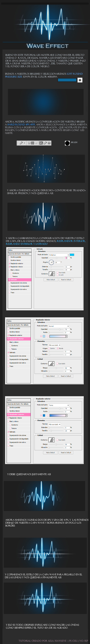Click Reset to Default in Resplandor exterior dialog
Image resolution: width=90 pixels, height=644 pixels.
66,453
